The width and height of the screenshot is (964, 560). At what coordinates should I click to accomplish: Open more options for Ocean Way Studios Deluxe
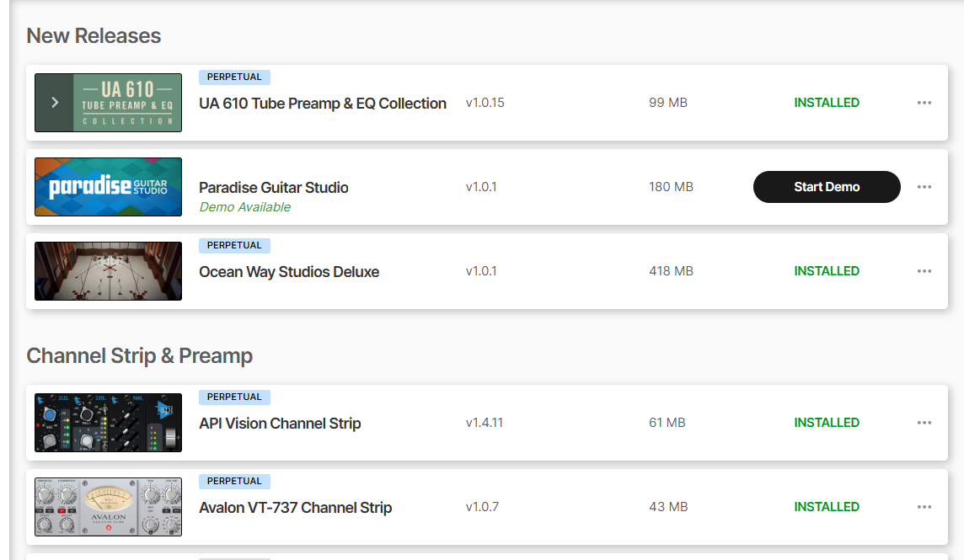924,271
